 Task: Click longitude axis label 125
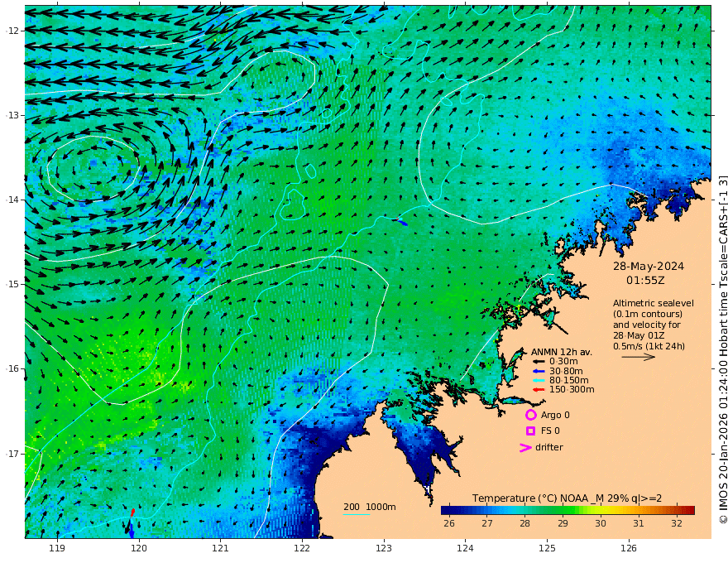coord(547,548)
